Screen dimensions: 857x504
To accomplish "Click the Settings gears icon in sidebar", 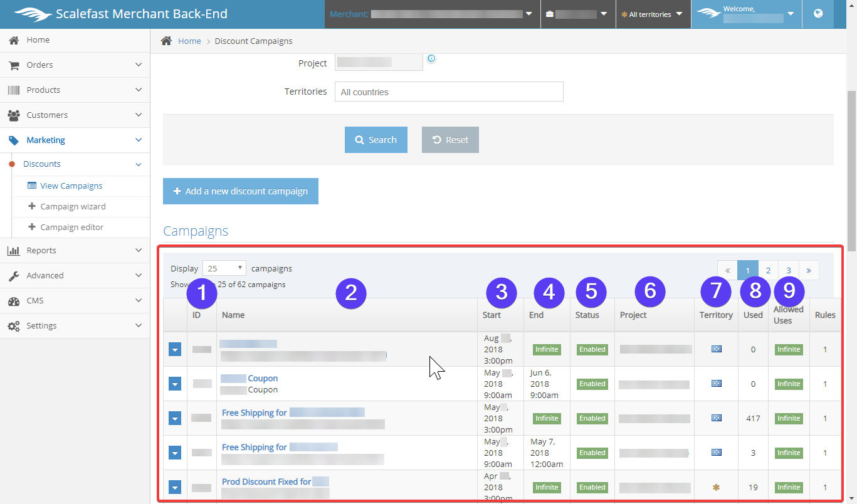I will click(x=13, y=326).
